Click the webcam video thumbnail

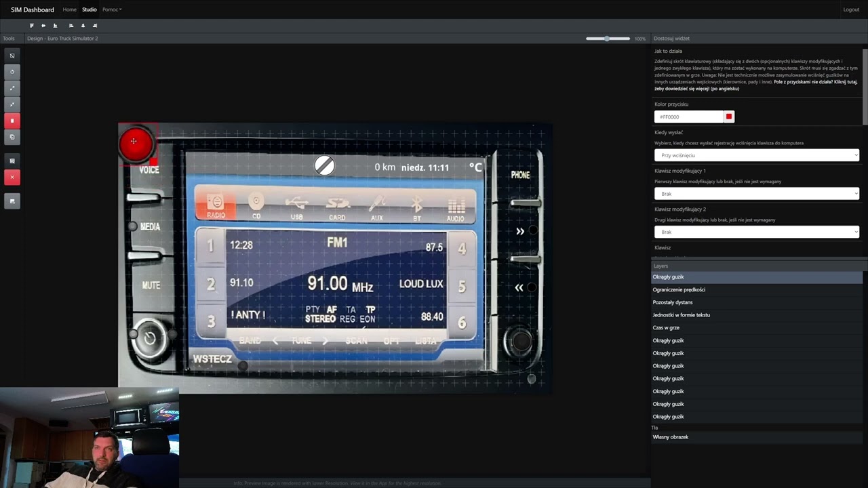[90, 438]
